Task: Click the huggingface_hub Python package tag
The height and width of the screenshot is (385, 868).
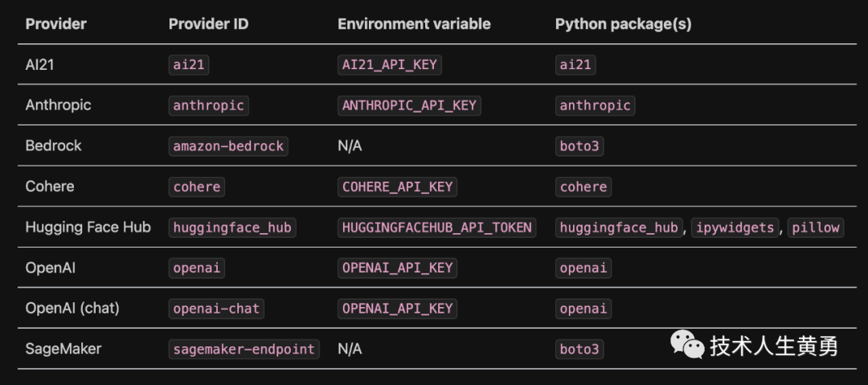Action: point(619,227)
